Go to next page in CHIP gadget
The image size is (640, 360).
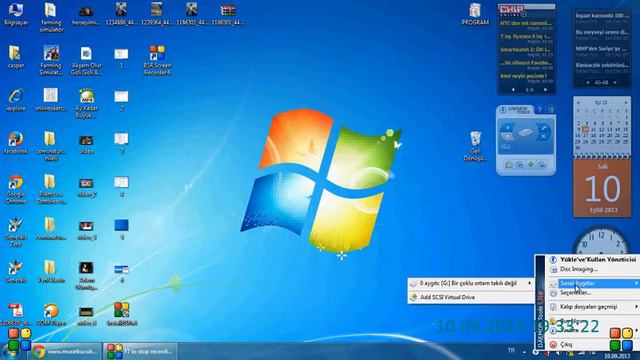(545, 90)
